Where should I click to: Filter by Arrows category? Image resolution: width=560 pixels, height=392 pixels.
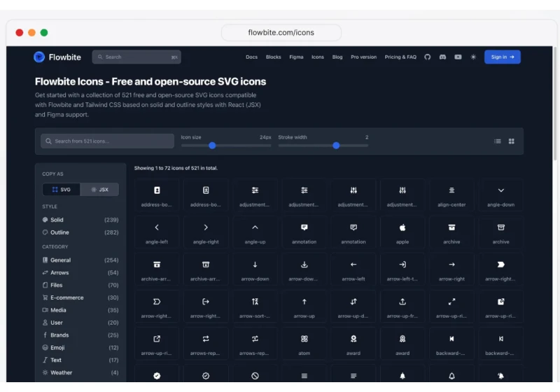80,273
